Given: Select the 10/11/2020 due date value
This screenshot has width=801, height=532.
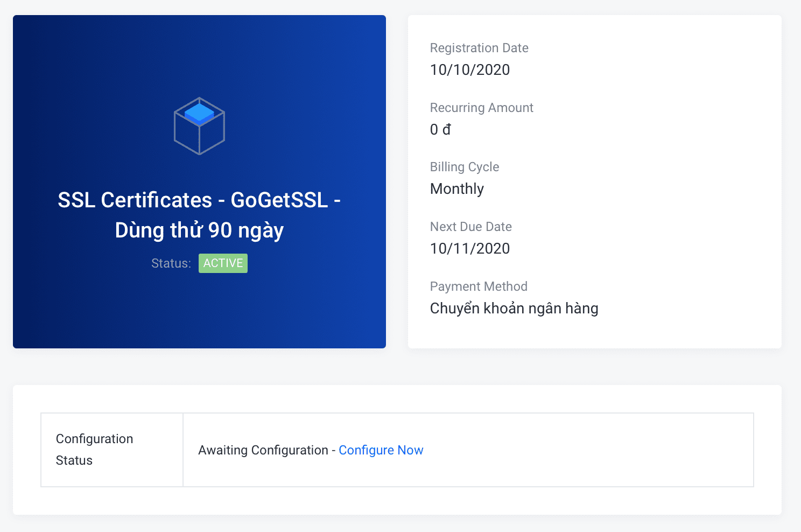Looking at the screenshot, I should pos(469,249).
